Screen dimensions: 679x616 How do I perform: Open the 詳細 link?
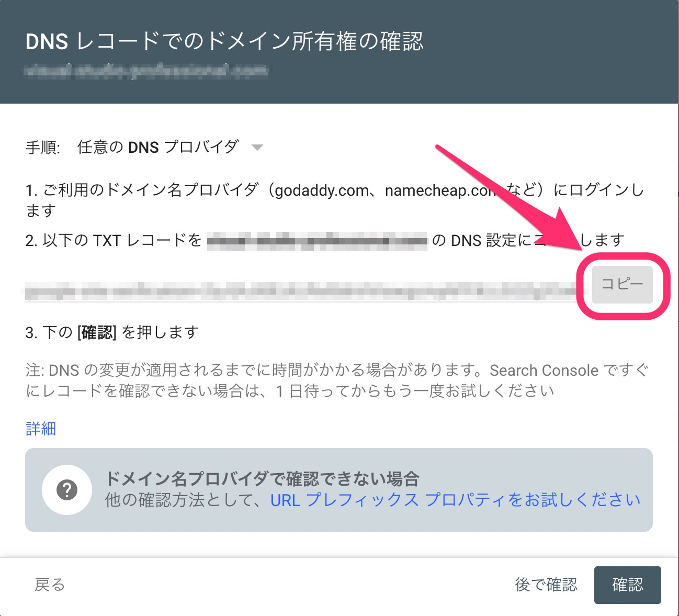coord(41,429)
